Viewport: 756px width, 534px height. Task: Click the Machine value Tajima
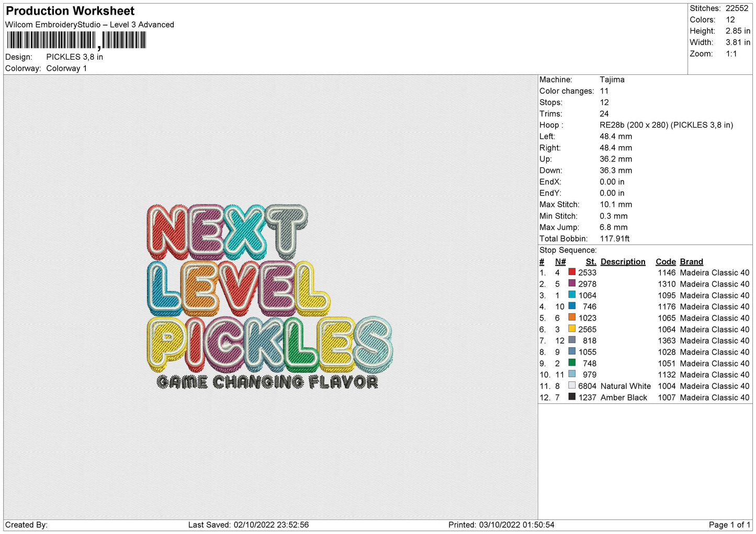[612, 79]
